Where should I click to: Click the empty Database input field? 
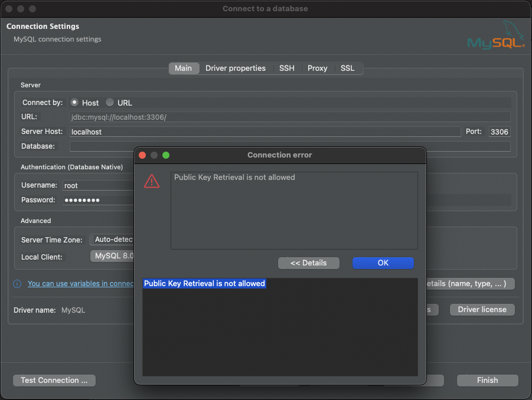[290, 146]
